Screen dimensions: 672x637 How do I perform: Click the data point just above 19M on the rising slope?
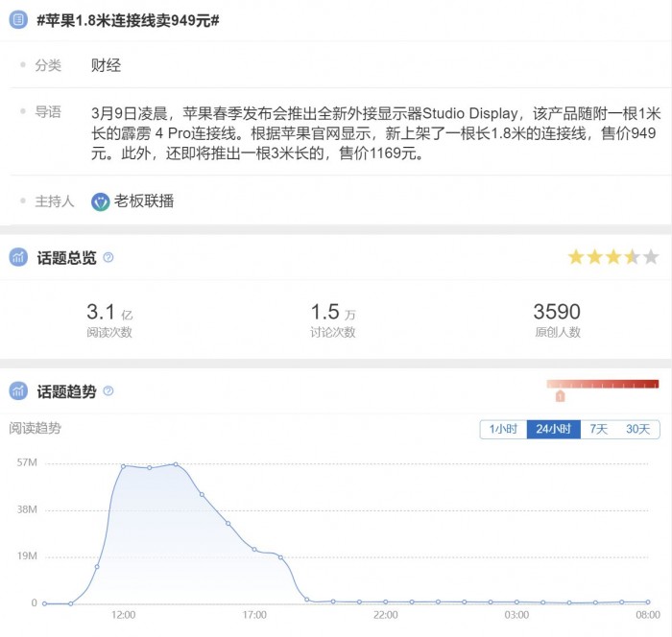click(x=97, y=567)
